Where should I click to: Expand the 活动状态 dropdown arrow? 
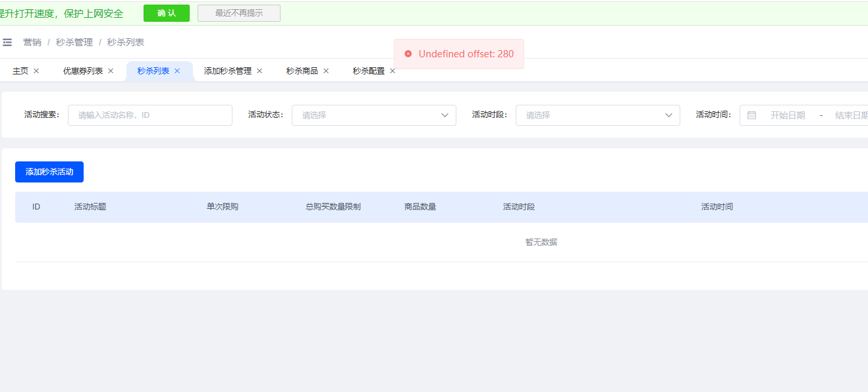(445, 115)
